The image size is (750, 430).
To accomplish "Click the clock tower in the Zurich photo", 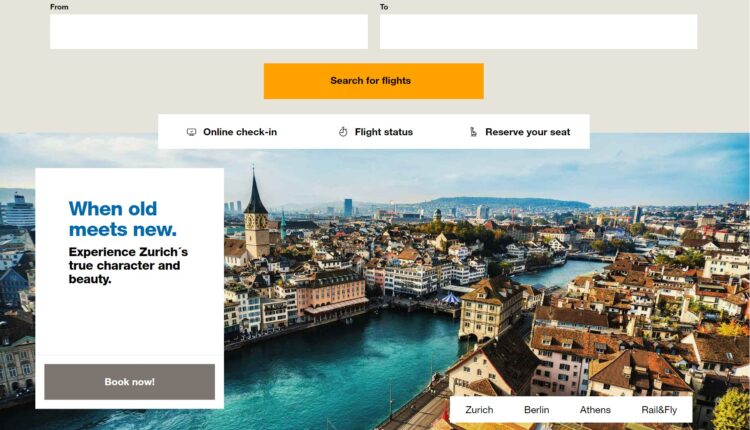I will click(256, 215).
